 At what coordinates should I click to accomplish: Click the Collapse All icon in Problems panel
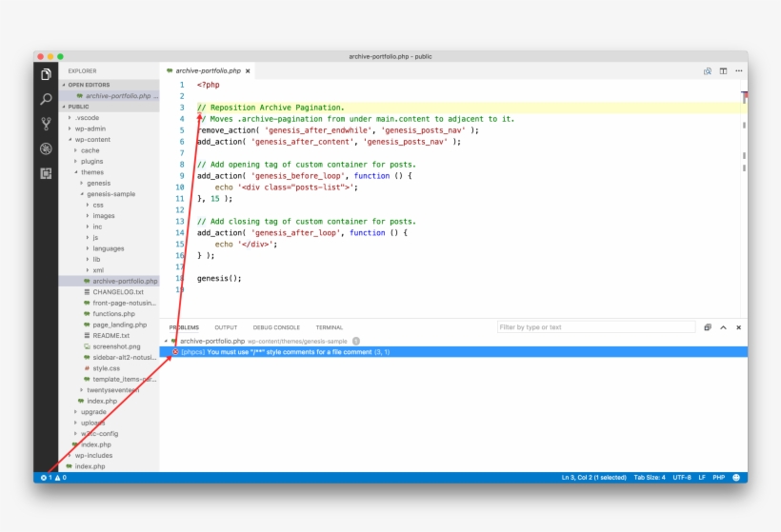click(708, 327)
